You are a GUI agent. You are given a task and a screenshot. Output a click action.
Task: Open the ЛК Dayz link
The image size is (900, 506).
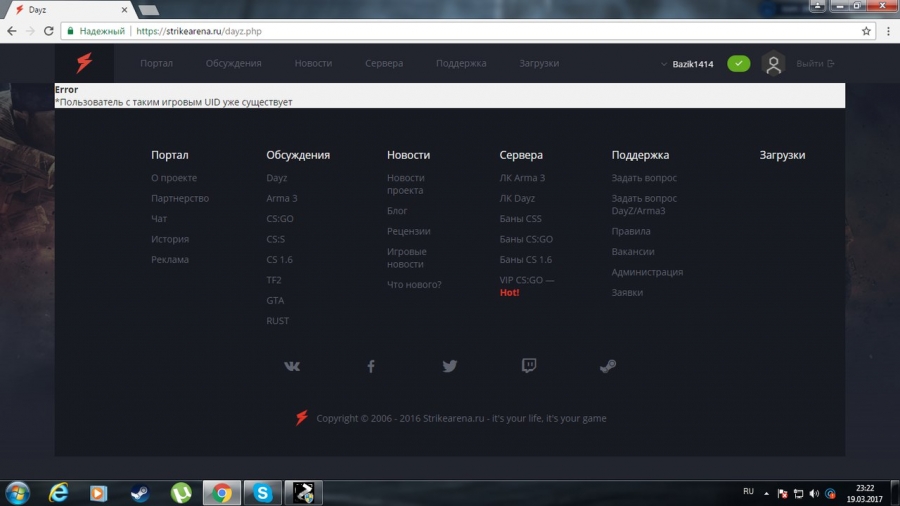tap(517, 198)
